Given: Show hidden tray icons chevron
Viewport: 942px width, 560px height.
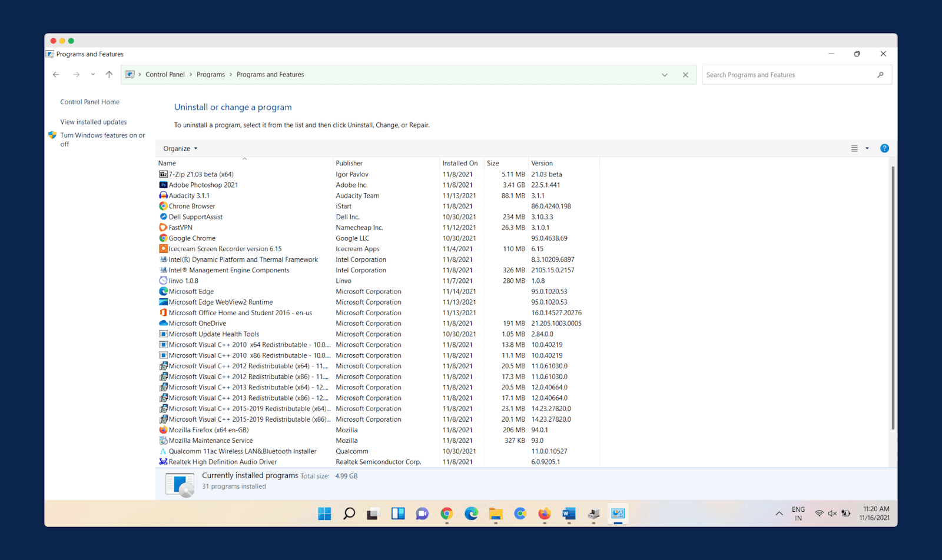Looking at the screenshot, I should (779, 514).
